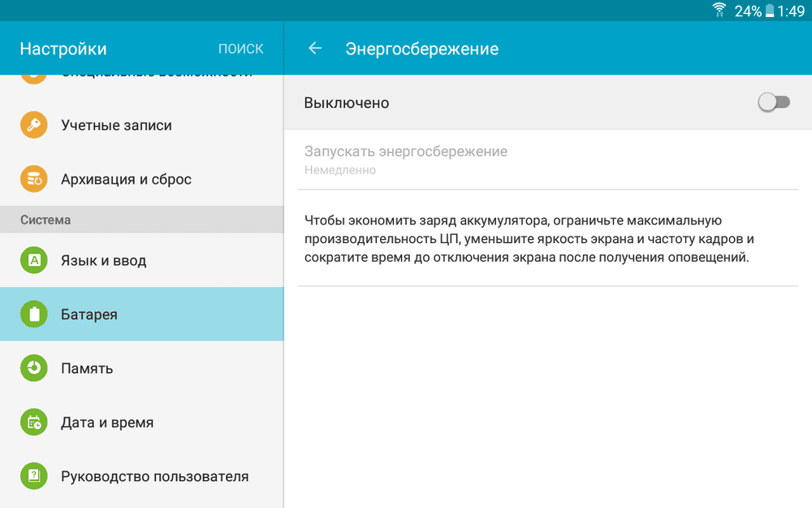Open Память settings
This screenshot has width=812, height=508.
(142, 368)
